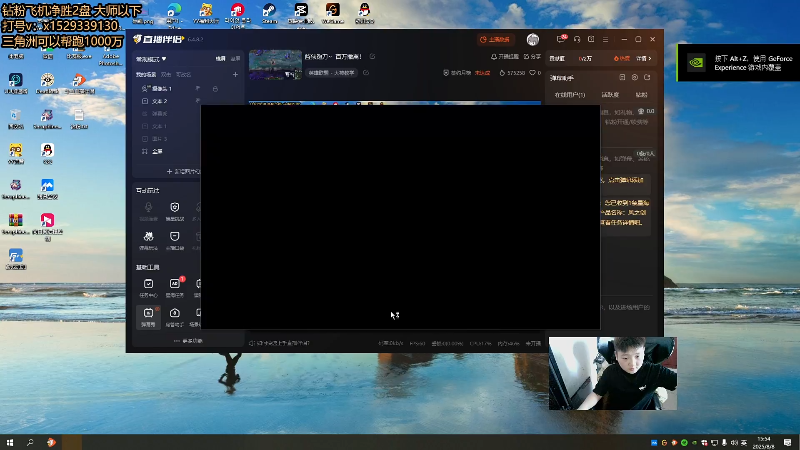
Task: Open notification center in system tray
Action: [788, 442]
